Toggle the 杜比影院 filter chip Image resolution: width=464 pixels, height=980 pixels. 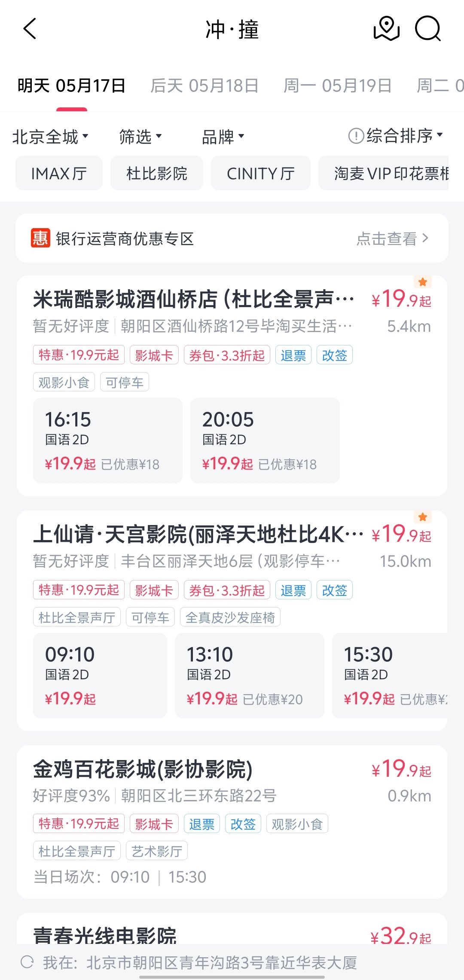click(157, 173)
